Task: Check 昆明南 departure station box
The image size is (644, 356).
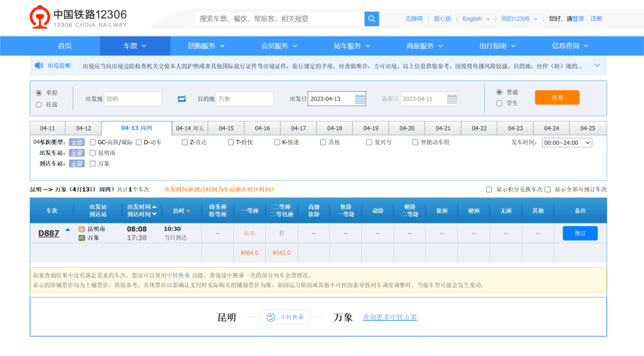Action: click(x=93, y=153)
